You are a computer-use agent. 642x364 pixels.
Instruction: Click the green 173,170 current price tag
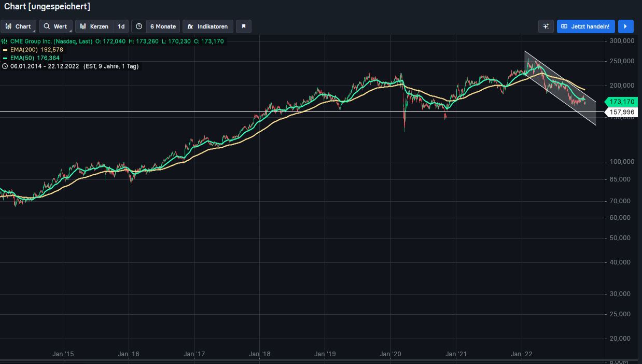pyautogui.click(x=622, y=102)
